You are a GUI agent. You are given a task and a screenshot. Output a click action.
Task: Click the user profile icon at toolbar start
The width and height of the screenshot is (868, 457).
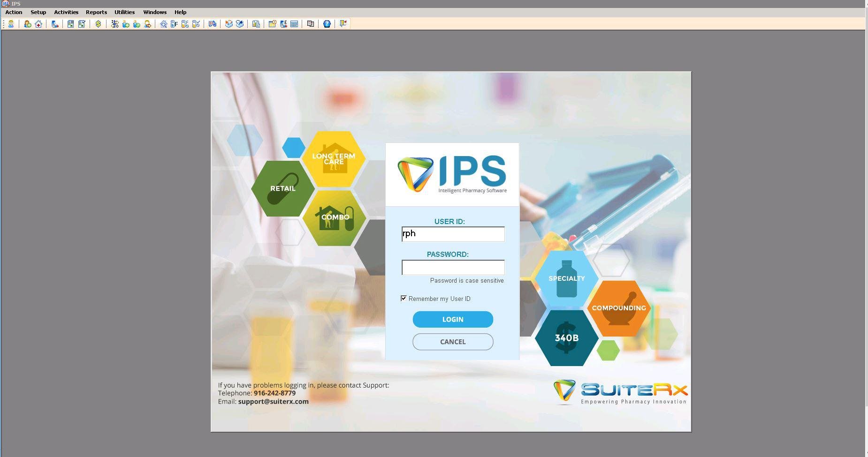pyautogui.click(x=11, y=24)
